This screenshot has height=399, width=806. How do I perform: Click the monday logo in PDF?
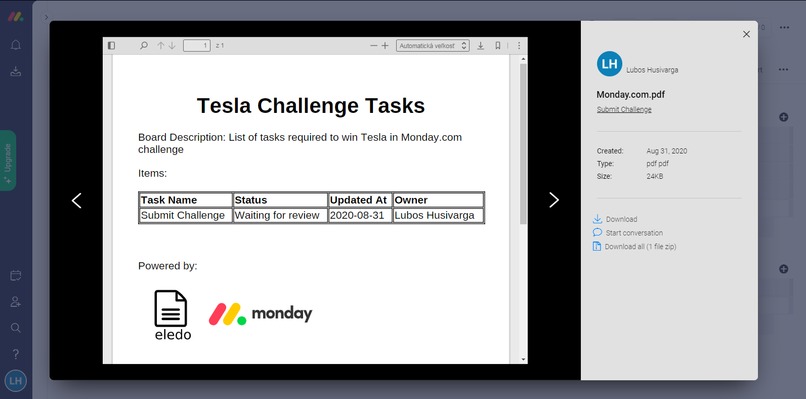pyautogui.click(x=260, y=314)
